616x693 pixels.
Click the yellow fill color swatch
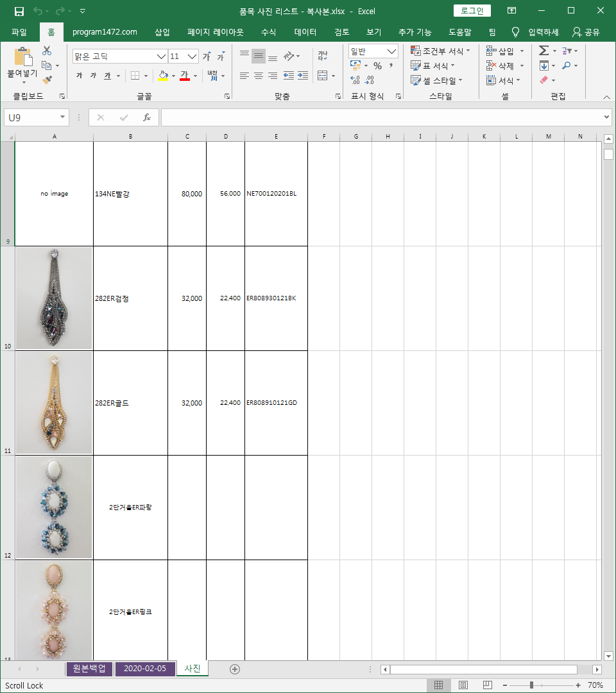163,76
